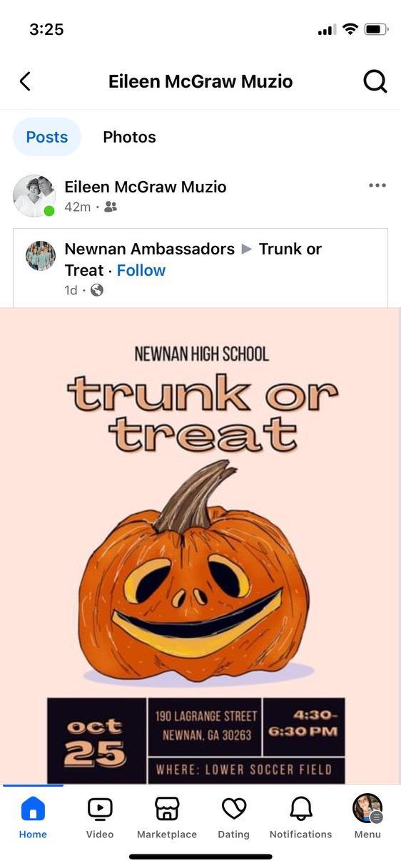This screenshot has width=401, height=868.
Task: Tap the Home icon in bottom bar
Action: click(x=33, y=817)
